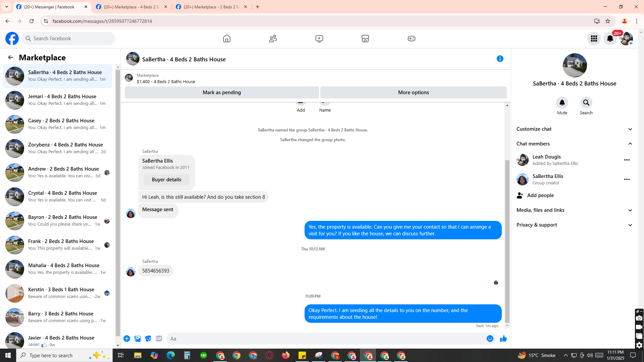Expand the Customize chat section
Viewport: 644px width, 362px height.
pyautogui.click(x=575, y=129)
